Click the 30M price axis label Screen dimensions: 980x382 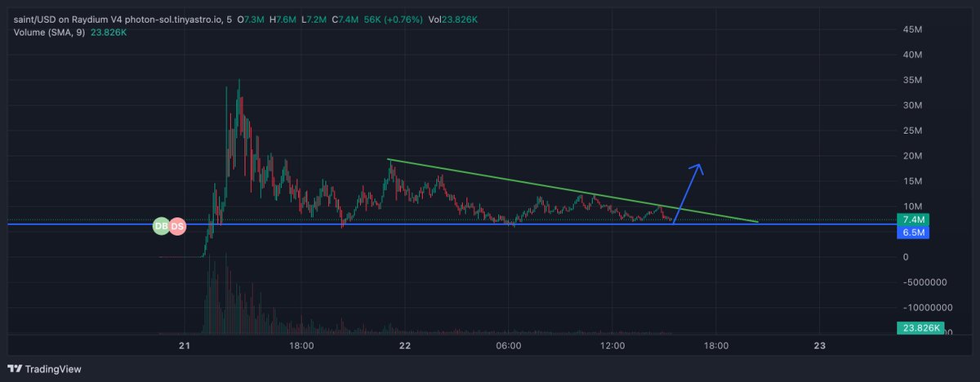(912, 106)
